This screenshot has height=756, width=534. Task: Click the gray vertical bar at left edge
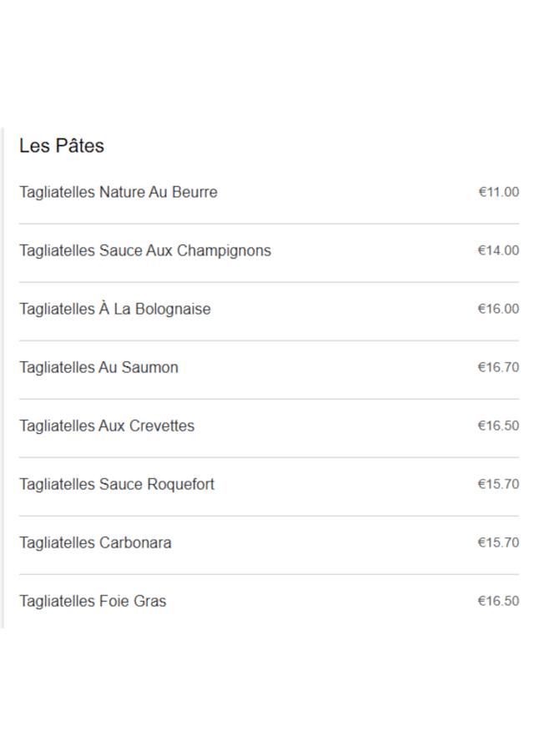(x=3, y=377)
